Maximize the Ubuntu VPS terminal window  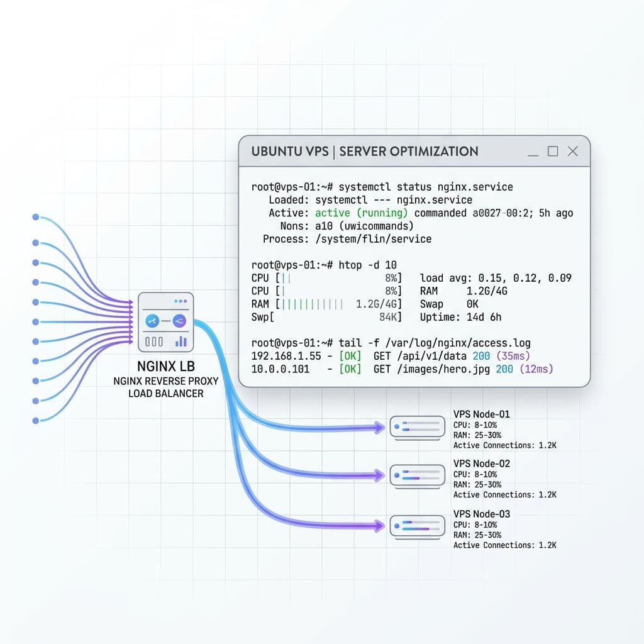[553, 151]
